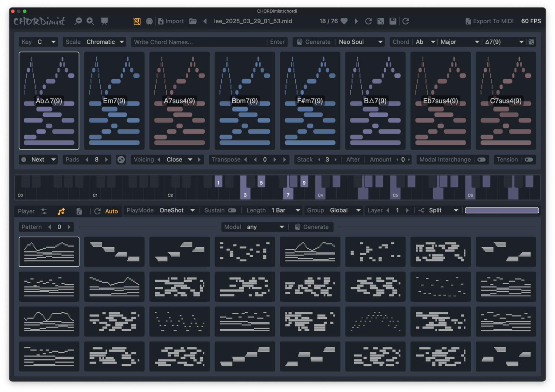555x392 pixels.
Task: Open the folder browse icon
Action: tap(193, 21)
